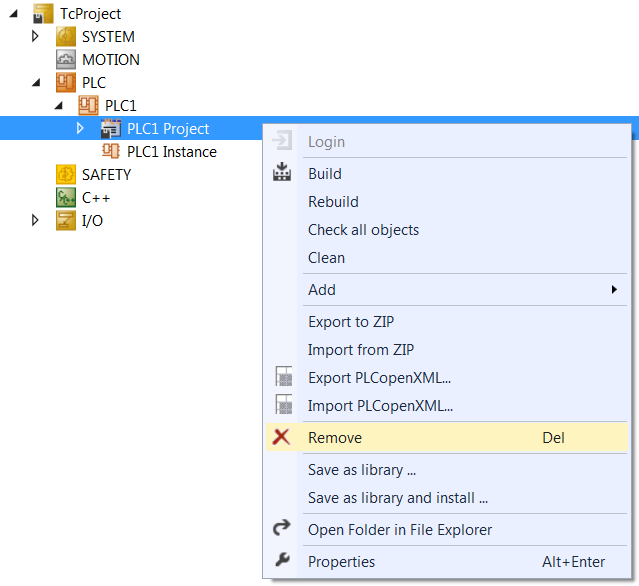The width and height of the screenshot is (639, 586).
Task: Expand the SYSTEM tree node
Action: (x=35, y=36)
